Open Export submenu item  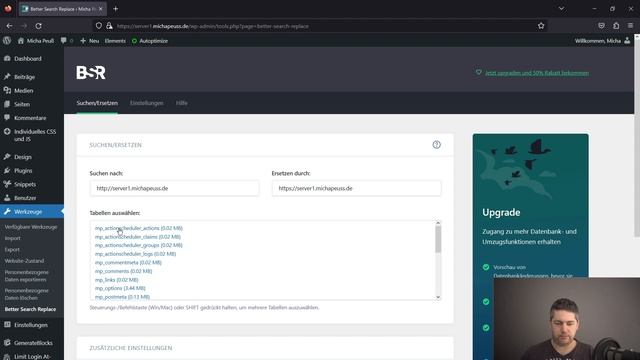click(x=12, y=249)
